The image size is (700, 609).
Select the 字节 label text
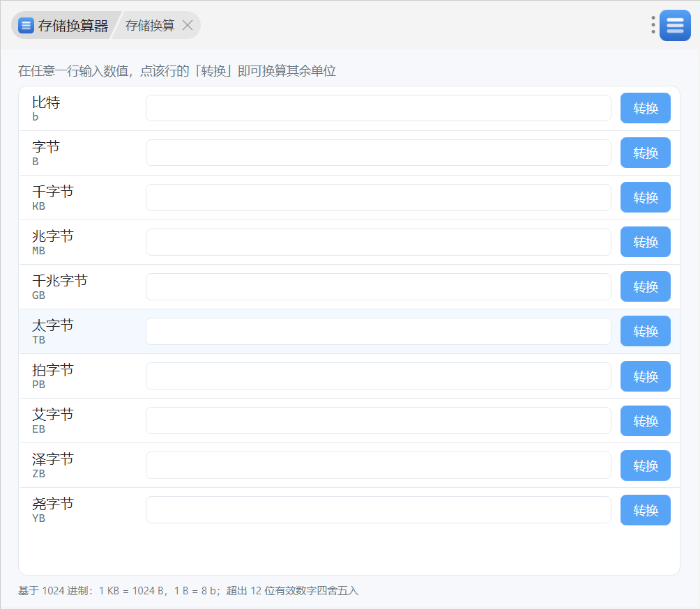coord(46,147)
